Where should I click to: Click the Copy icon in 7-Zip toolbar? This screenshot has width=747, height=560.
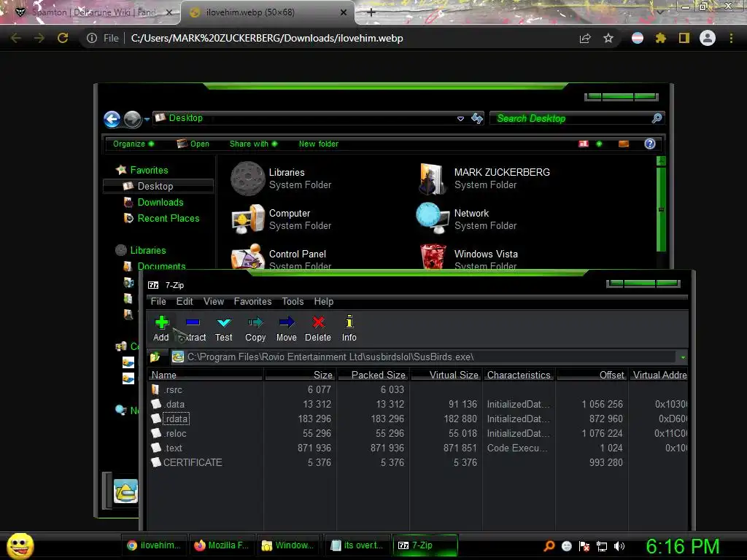pyautogui.click(x=255, y=322)
